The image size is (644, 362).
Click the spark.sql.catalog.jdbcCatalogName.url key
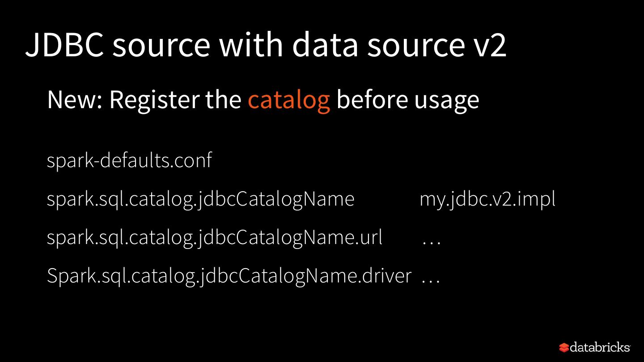click(x=215, y=237)
